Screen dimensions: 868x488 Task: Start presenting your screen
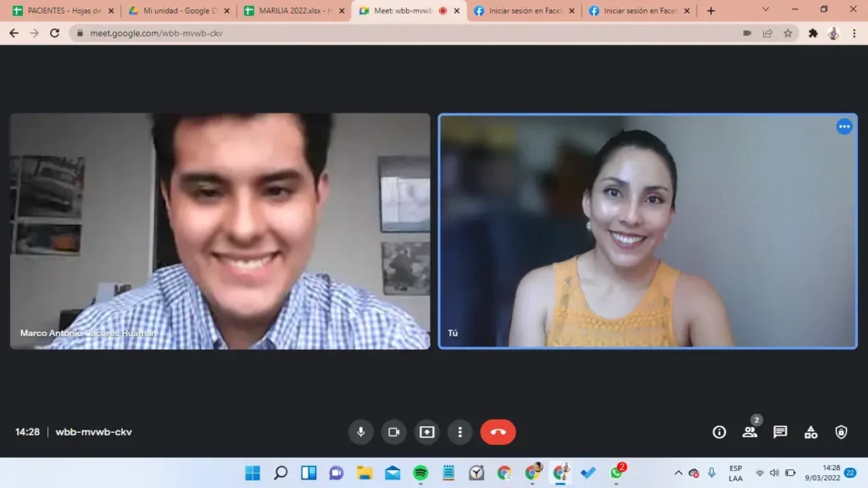pos(426,432)
